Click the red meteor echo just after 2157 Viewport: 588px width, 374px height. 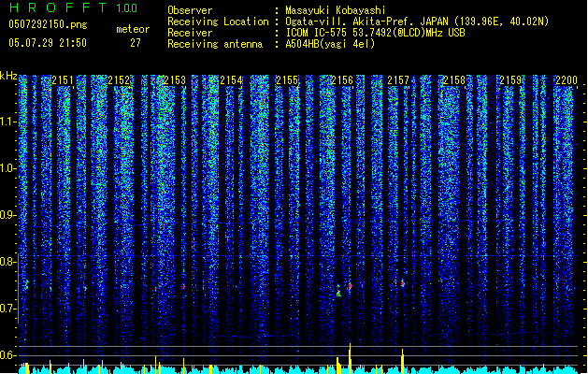403,284
